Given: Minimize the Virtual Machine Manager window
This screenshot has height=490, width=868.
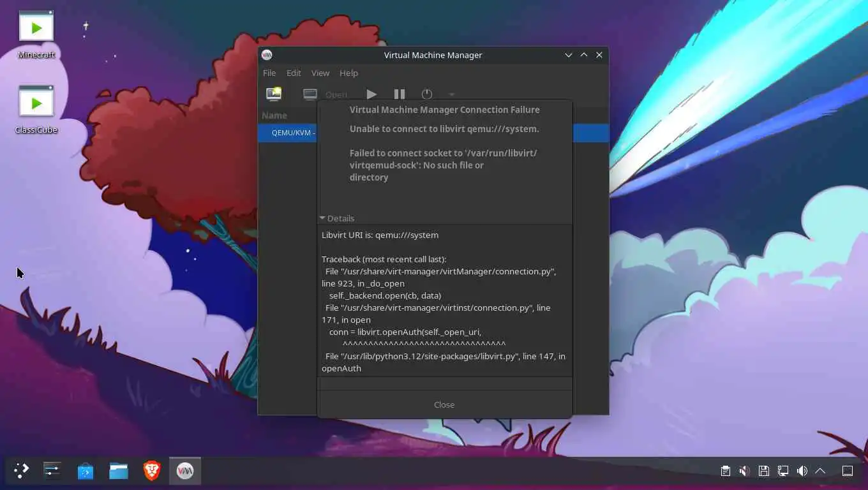Looking at the screenshot, I should point(568,55).
